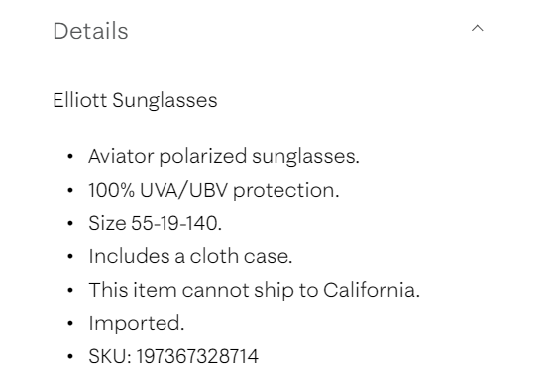The width and height of the screenshot is (551, 392).
Task: Click the 'SKU:' label text
Action: 110,356
